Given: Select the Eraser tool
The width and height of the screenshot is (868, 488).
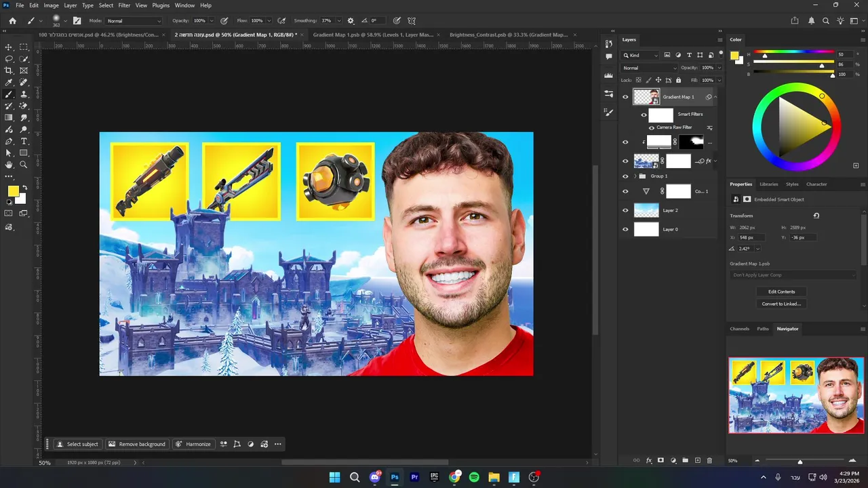Looking at the screenshot, I should click(x=24, y=106).
